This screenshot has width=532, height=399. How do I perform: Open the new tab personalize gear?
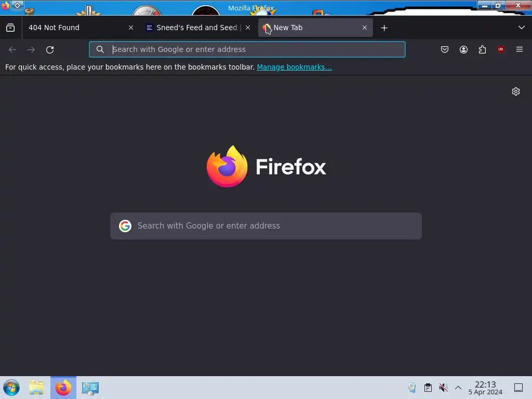pyautogui.click(x=516, y=91)
